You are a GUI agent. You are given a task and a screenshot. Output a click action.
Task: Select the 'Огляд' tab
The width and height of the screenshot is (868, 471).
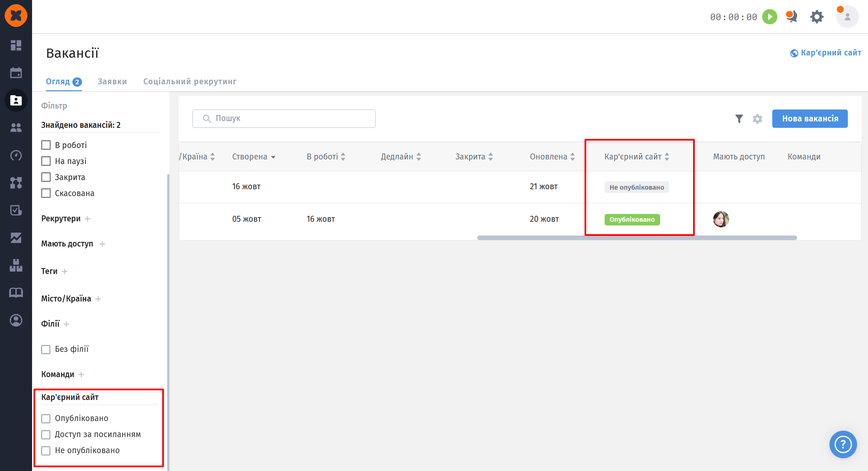64,82
